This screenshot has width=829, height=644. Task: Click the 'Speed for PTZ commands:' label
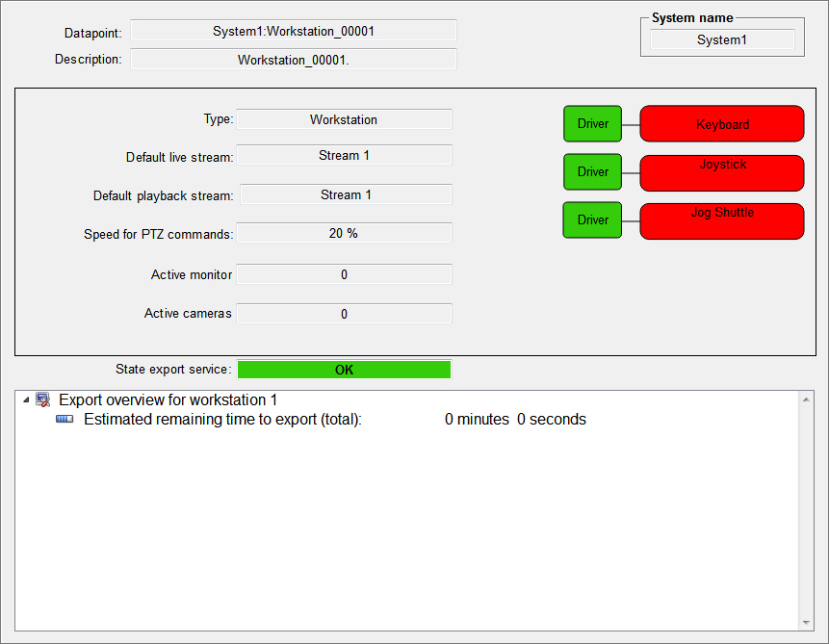tap(159, 234)
